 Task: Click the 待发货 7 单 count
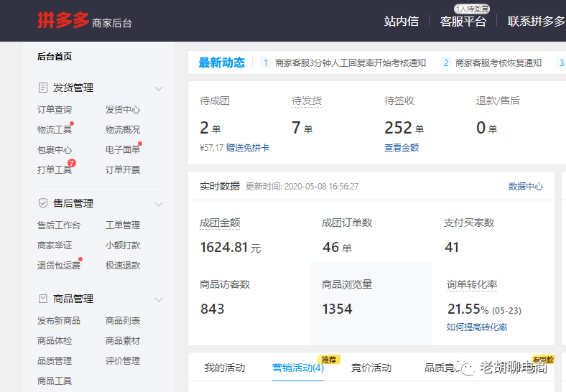pos(302,128)
